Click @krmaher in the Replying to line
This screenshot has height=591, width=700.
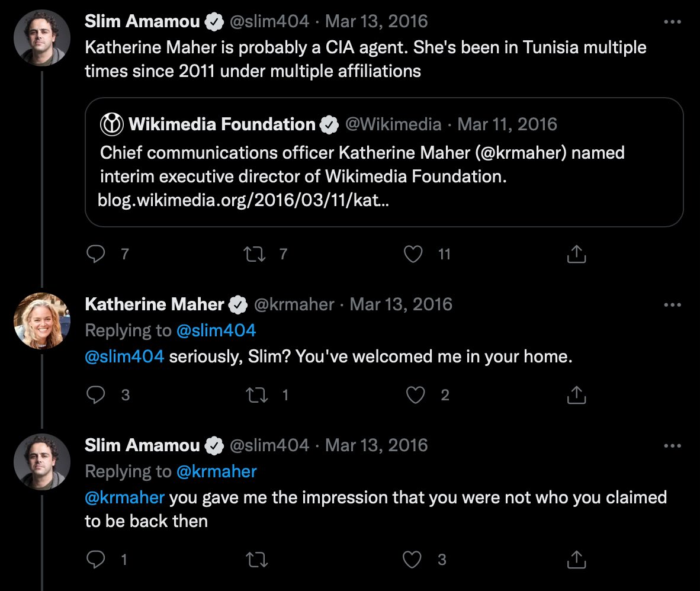tap(216, 471)
